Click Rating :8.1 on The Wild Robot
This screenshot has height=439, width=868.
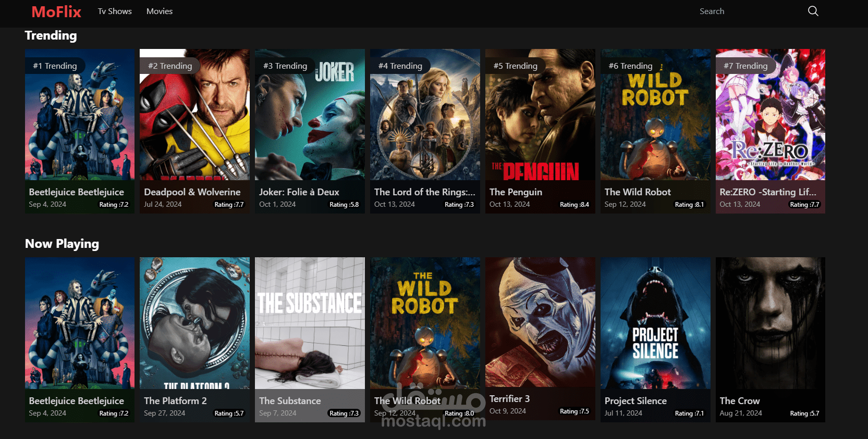point(689,205)
